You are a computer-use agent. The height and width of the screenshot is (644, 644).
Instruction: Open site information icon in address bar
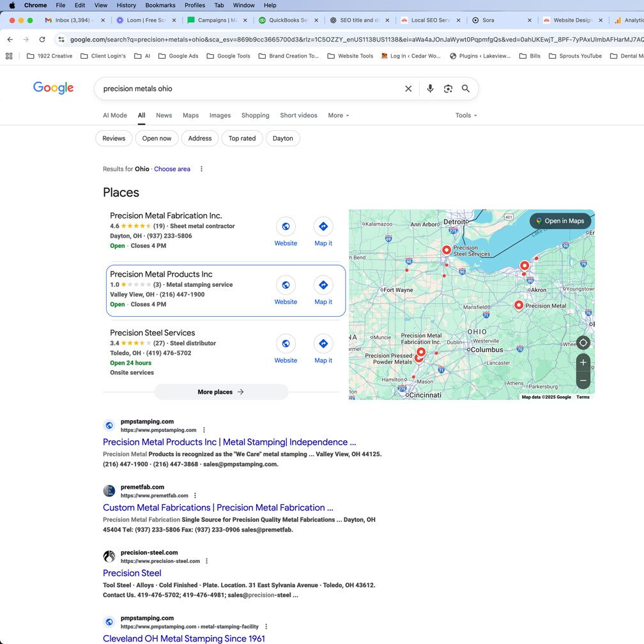pos(61,40)
